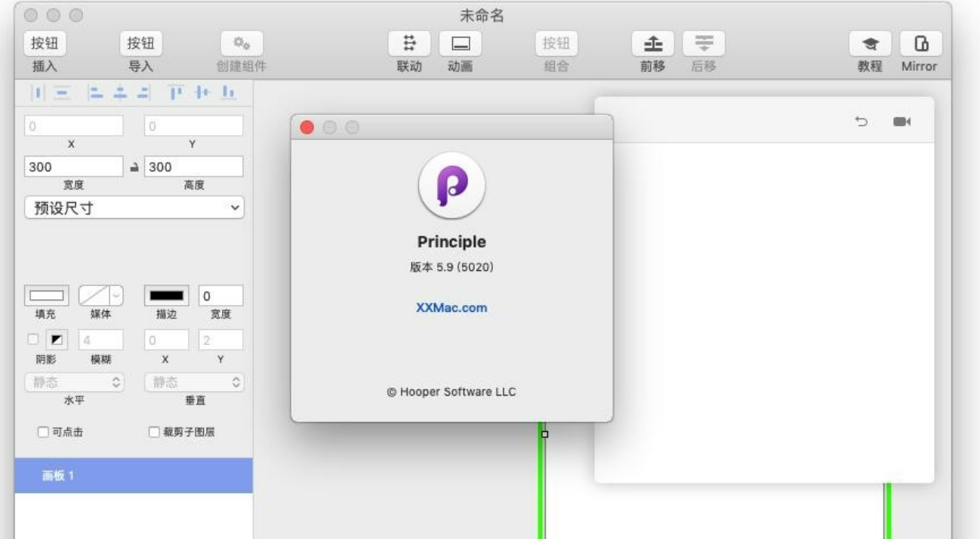
Task: Click the record camera icon in preview
Action: coord(901,121)
